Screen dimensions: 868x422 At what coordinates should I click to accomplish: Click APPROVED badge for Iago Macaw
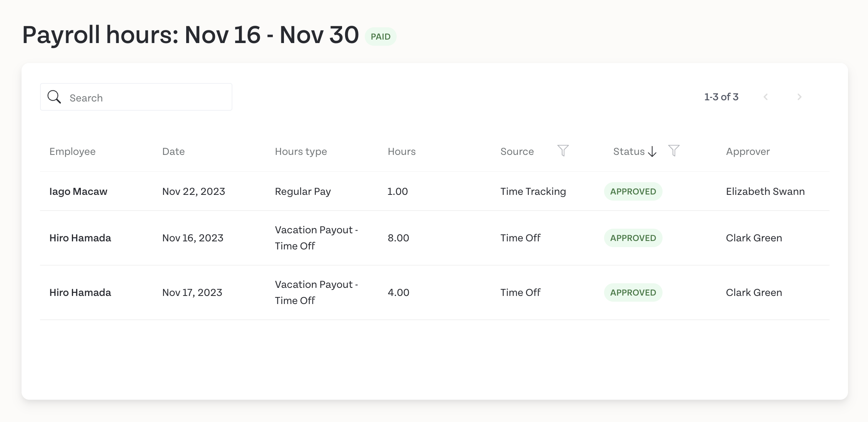click(633, 191)
